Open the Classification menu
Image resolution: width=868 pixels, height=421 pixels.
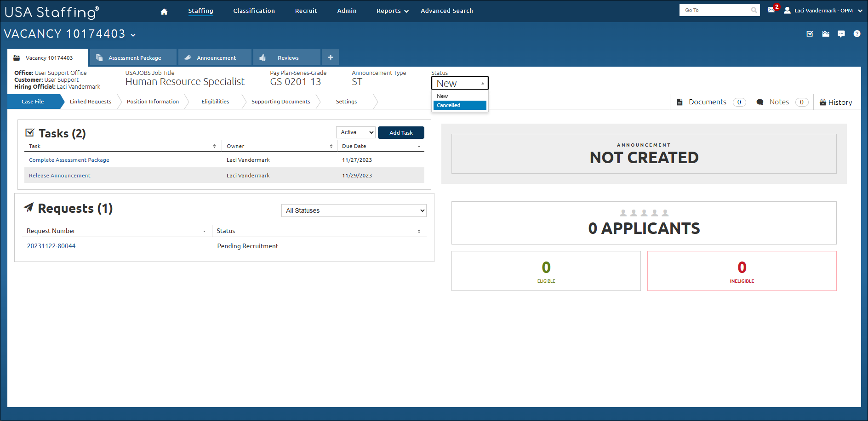254,11
